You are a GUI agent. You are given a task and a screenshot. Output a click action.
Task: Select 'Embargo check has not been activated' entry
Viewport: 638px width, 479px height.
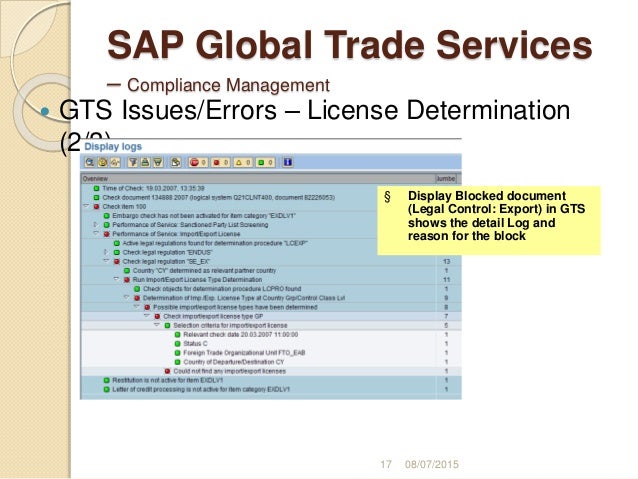204,216
